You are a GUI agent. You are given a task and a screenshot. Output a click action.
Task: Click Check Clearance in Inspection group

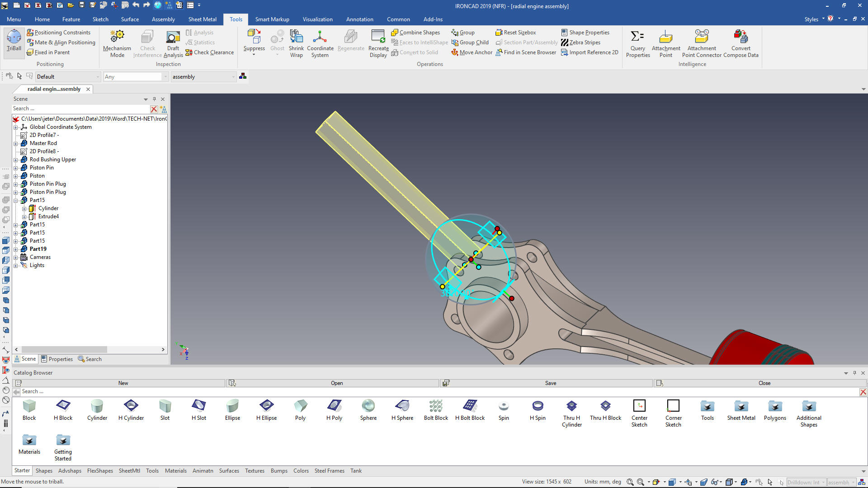209,52
